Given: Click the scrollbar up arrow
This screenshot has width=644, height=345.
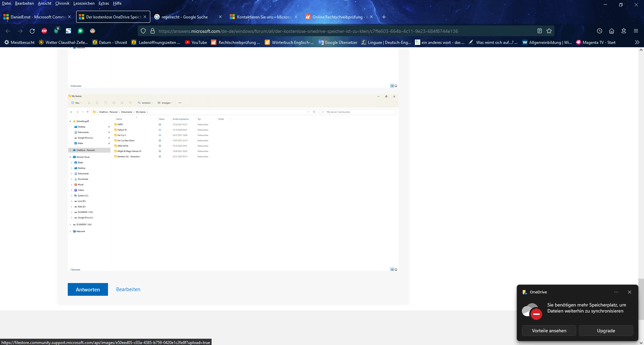Looking at the screenshot, I should [x=641, y=50].
